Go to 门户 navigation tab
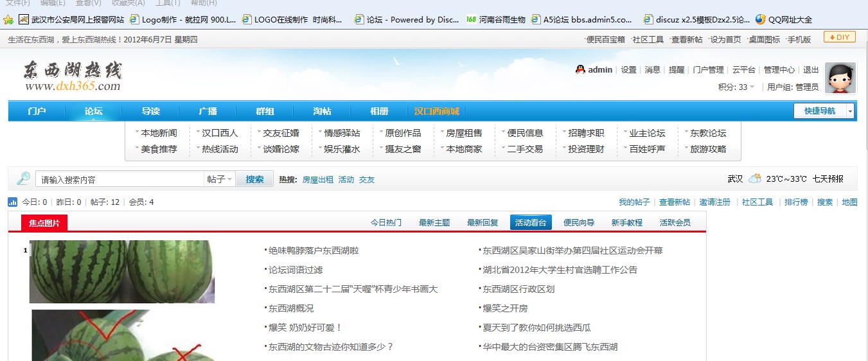868x361 pixels. coord(37,111)
